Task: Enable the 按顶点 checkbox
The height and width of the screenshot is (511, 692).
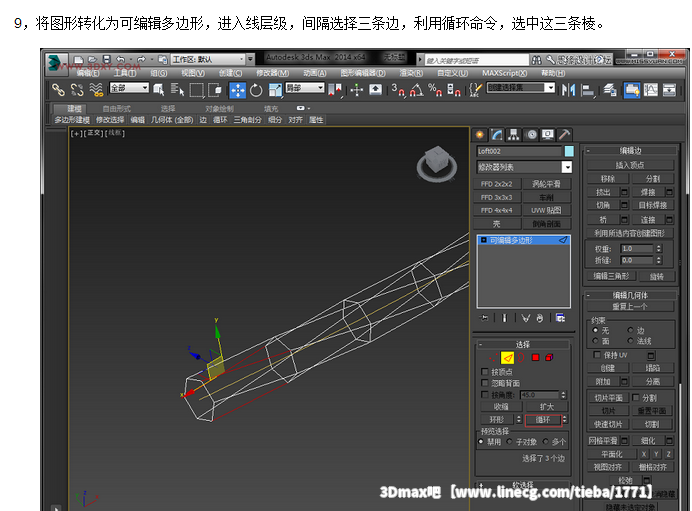Action: [485, 372]
